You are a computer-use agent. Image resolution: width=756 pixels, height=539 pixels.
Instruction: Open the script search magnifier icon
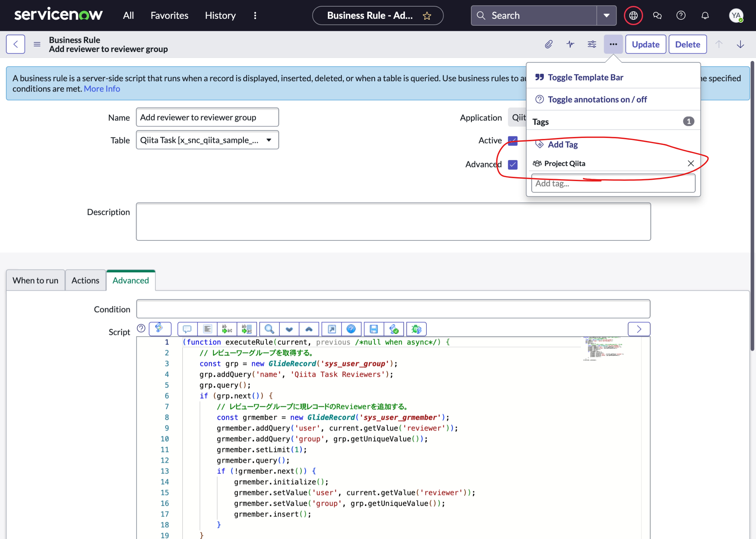click(x=269, y=329)
